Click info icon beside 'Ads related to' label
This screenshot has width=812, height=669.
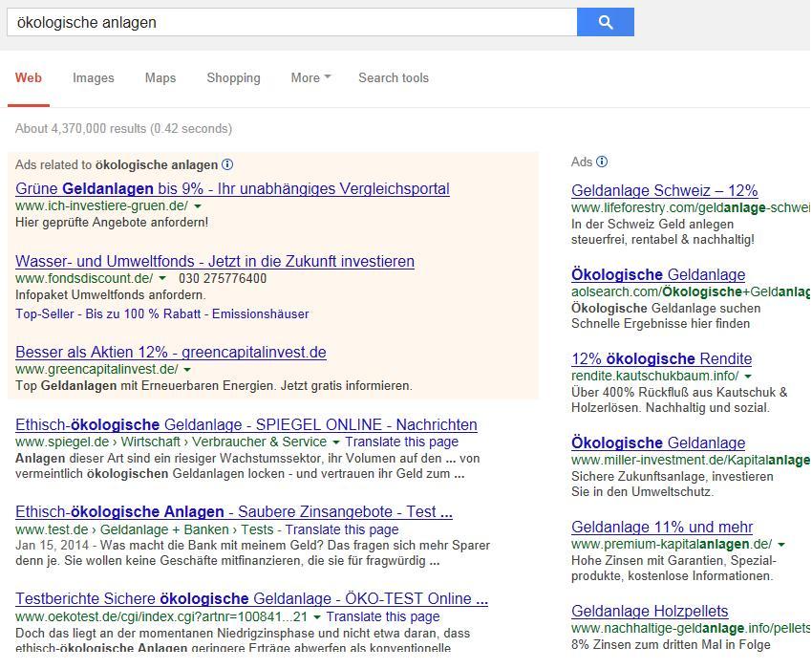227,164
